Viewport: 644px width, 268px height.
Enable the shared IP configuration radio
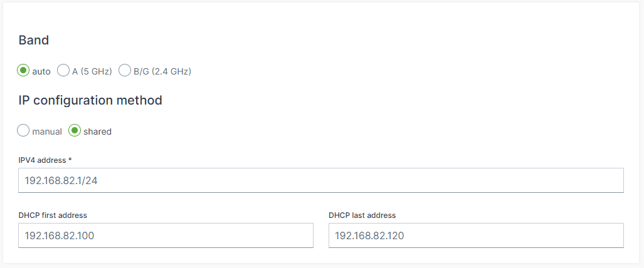75,131
